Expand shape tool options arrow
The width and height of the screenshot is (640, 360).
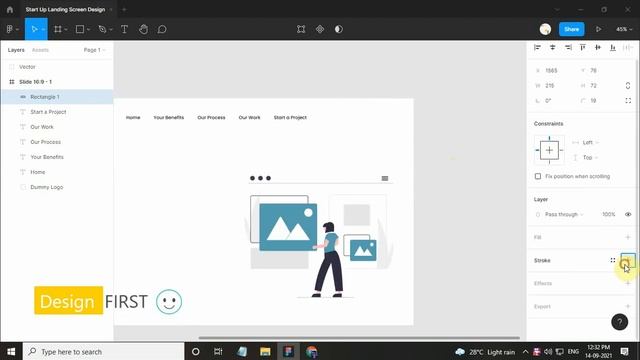(89, 30)
